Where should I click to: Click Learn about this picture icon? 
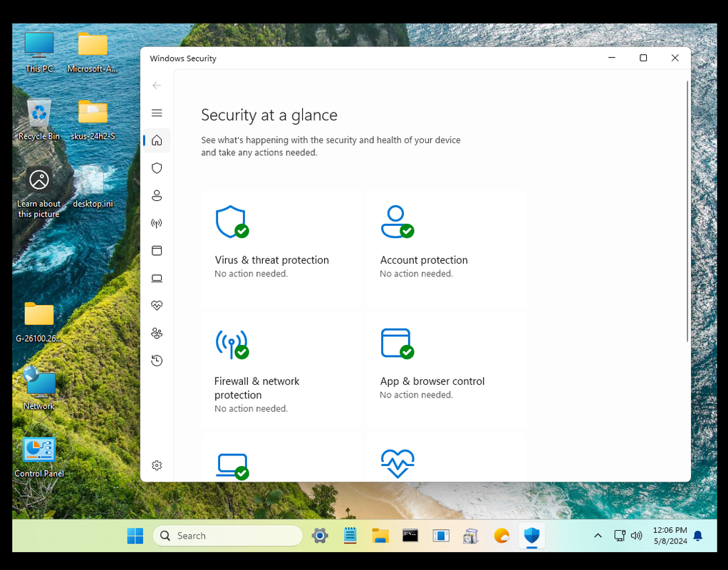pyautogui.click(x=39, y=192)
